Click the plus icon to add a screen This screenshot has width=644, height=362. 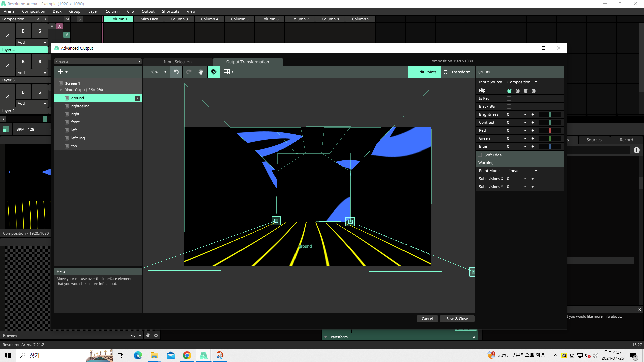(61, 72)
